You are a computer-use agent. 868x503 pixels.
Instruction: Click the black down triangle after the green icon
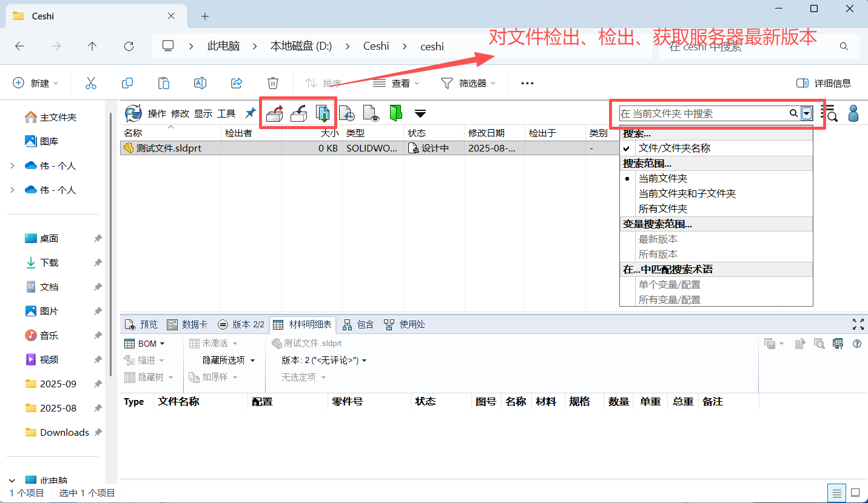(420, 113)
